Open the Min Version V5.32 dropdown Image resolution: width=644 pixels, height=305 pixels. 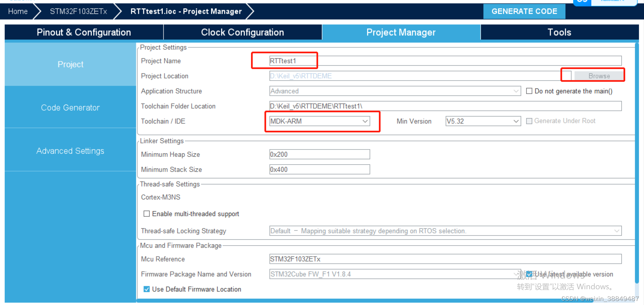tap(483, 121)
